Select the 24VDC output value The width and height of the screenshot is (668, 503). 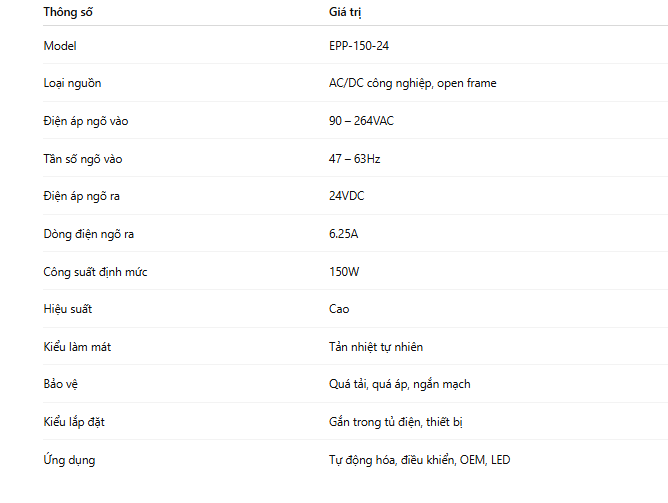[x=347, y=196]
